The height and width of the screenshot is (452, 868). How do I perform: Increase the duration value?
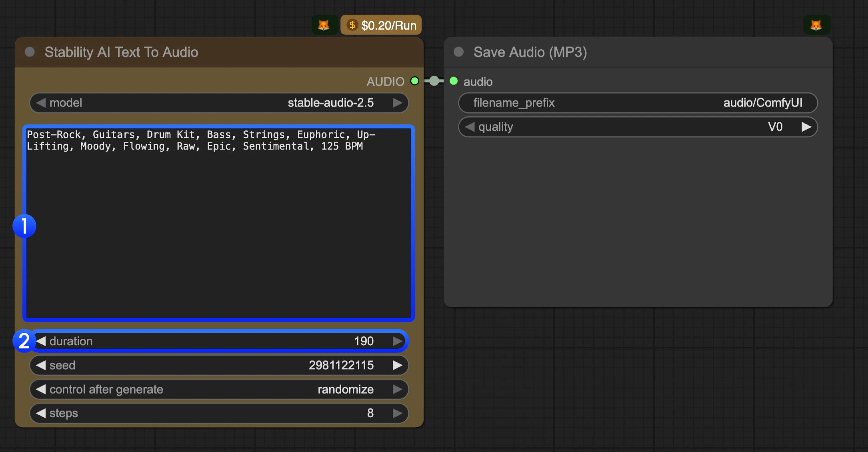[397, 341]
